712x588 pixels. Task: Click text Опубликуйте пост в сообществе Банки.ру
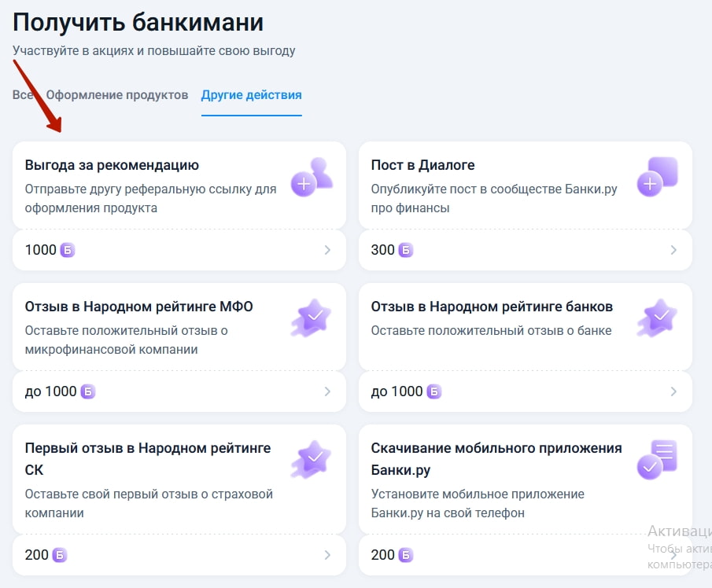494,189
